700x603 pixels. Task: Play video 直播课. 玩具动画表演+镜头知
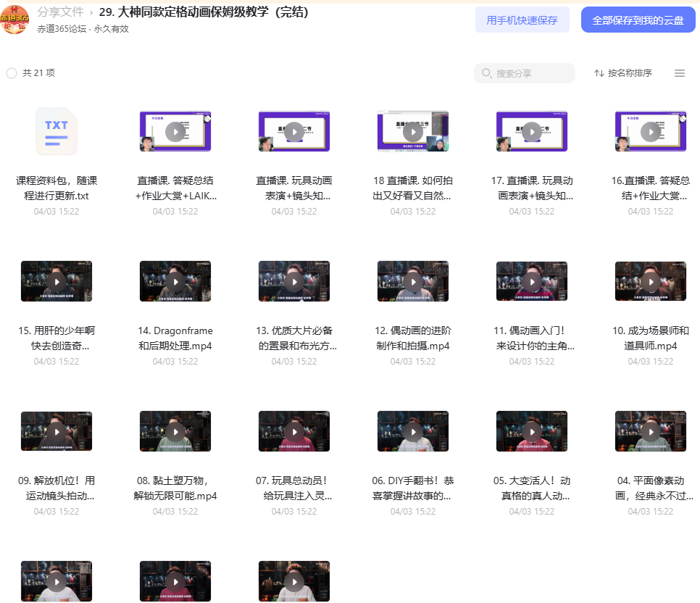(294, 131)
